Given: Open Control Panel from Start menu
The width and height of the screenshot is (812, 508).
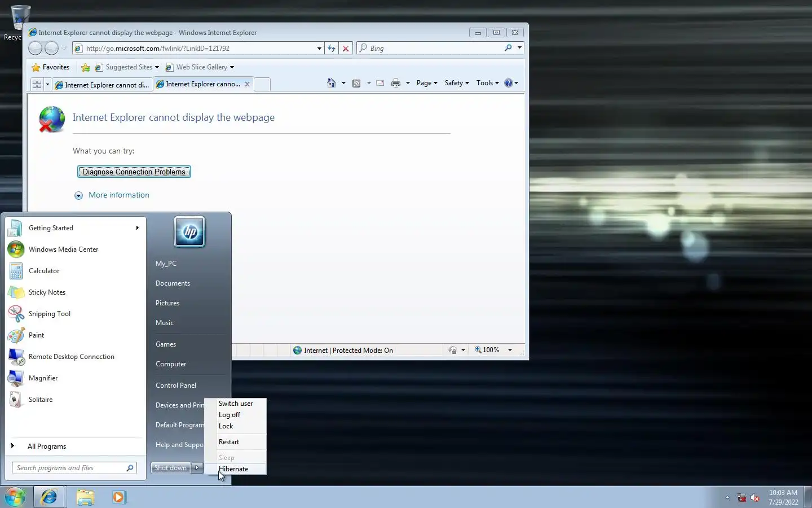Looking at the screenshot, I should 176,386.
